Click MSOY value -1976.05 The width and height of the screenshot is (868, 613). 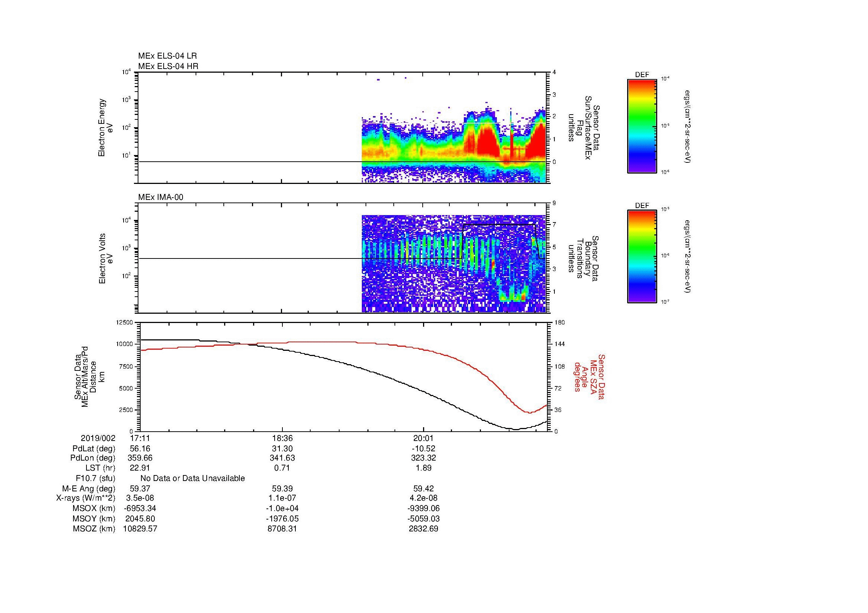(282, 518)
